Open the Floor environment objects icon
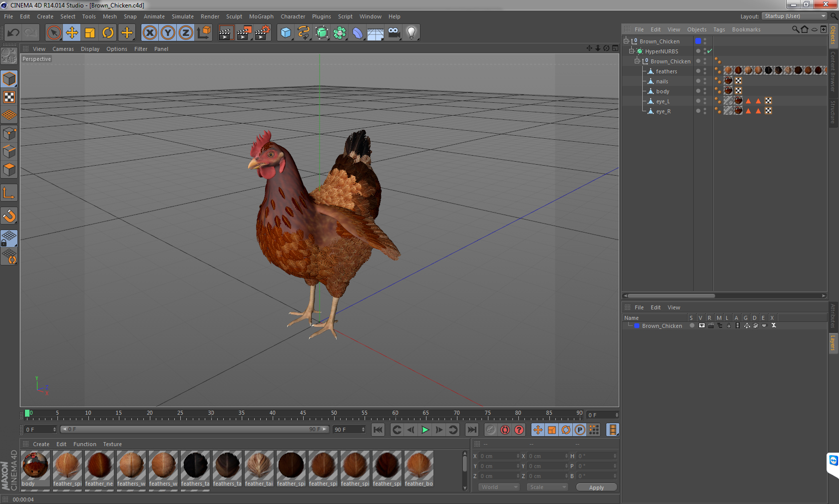The height and width of the screenshot is (504, 839). [376, 33]
